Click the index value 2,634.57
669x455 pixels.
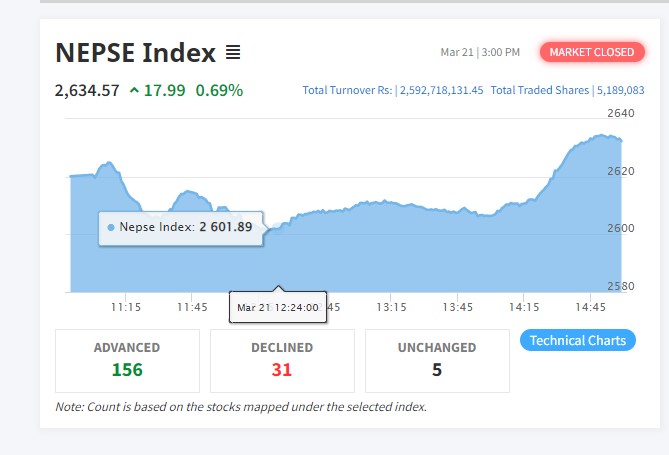pyautogui.click(x=87, y=90)
